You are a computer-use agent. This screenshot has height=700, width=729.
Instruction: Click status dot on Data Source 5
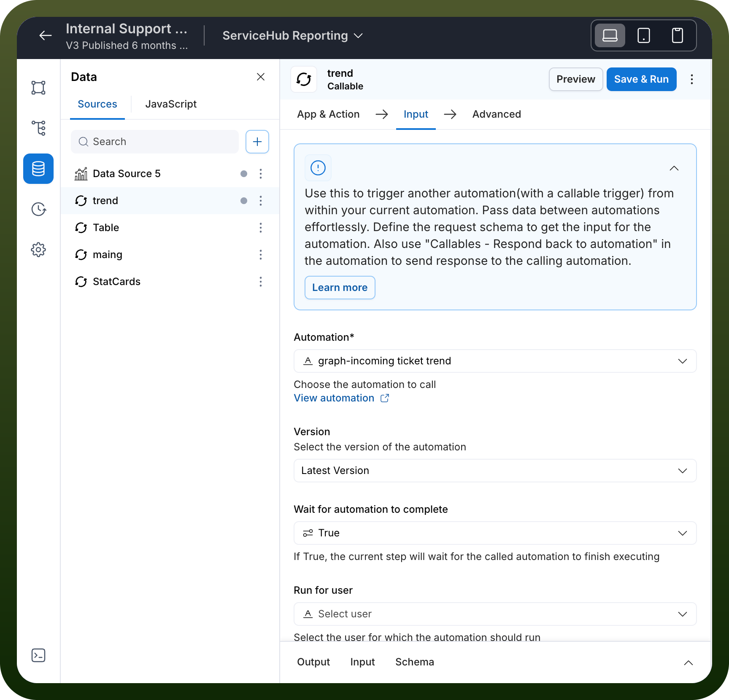click(244, 174)
